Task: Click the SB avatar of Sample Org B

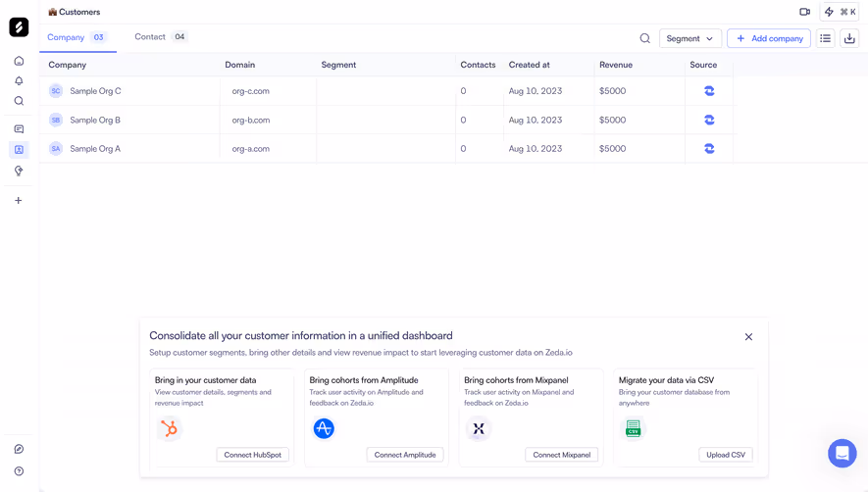Action: 56,120
